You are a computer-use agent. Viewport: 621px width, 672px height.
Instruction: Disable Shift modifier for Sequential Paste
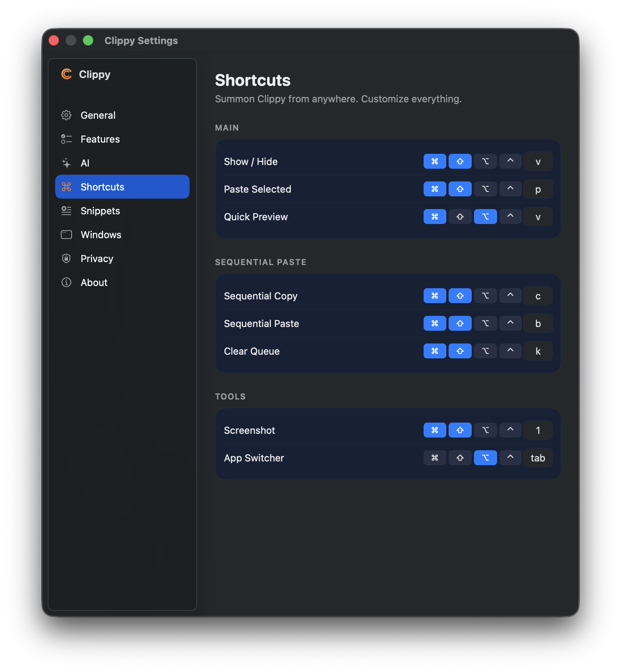pyautogui.click(x=460, y=324)
